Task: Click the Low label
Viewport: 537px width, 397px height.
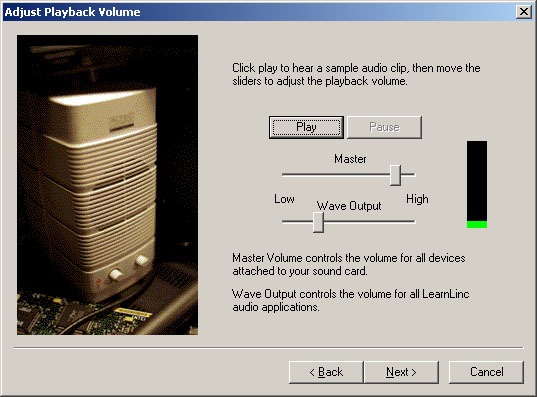Action: (x=284, y=199)
